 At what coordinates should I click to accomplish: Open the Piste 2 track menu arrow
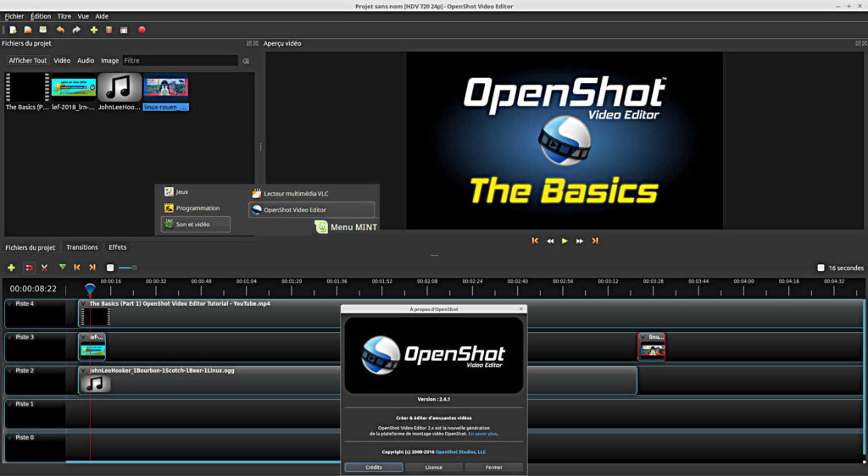click(10, 370)
